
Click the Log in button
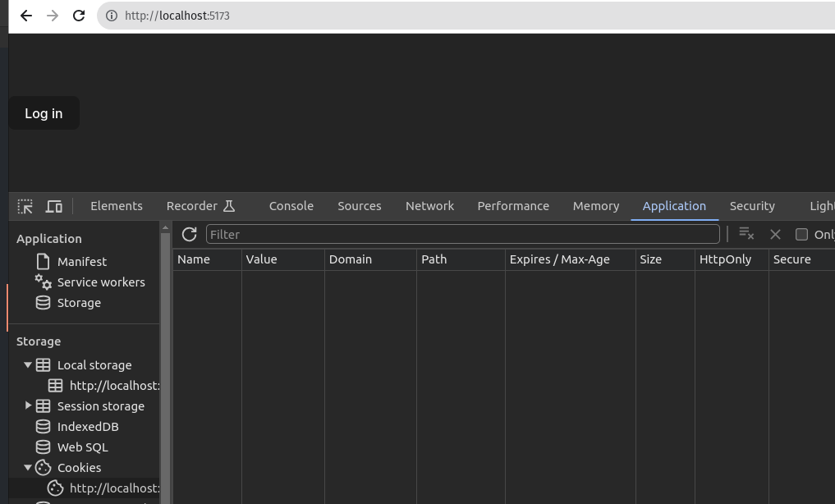pyautogui.click(x=44, y=112)
